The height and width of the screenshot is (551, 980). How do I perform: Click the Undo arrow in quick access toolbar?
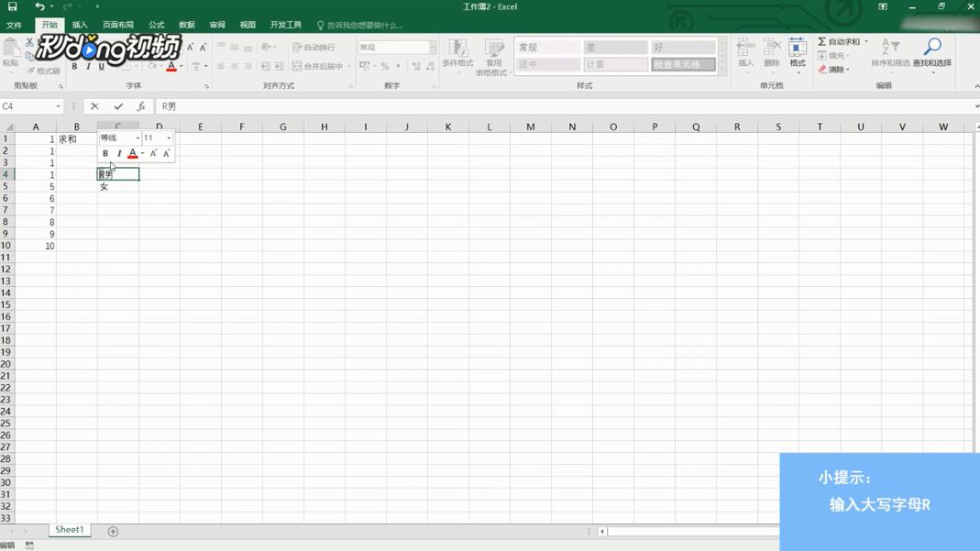(40, 6)
